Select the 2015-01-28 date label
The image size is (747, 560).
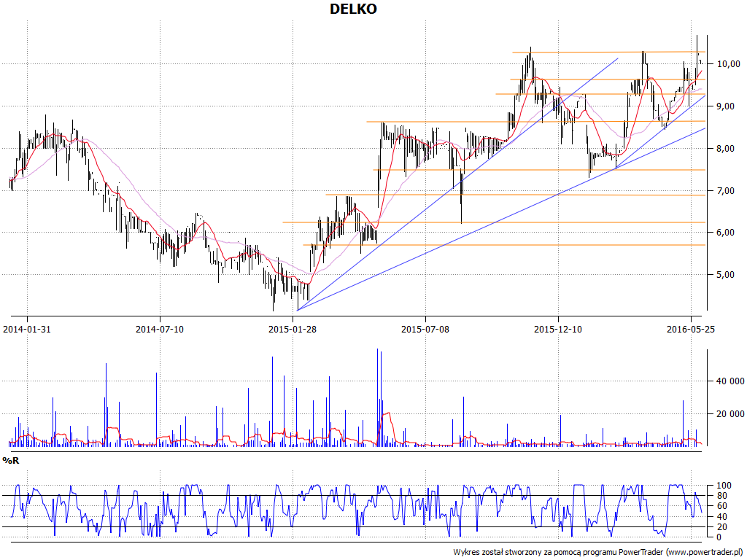(293, 329)
